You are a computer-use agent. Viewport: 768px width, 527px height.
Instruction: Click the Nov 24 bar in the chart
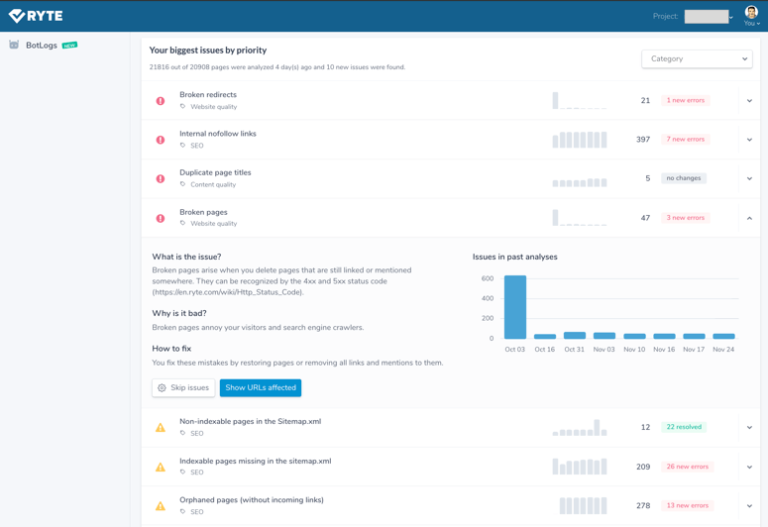pyautogui.click(x=723, y=336)
